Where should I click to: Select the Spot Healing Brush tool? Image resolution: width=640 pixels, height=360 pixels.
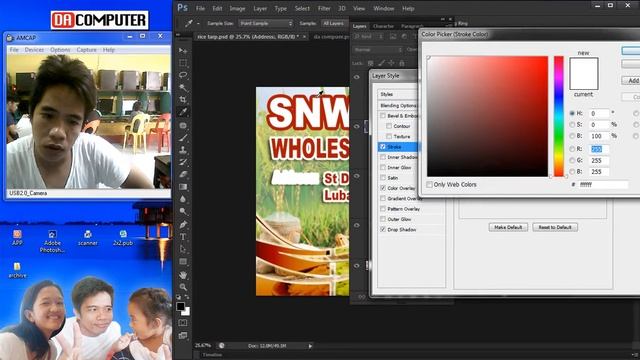tap(183, 125)
